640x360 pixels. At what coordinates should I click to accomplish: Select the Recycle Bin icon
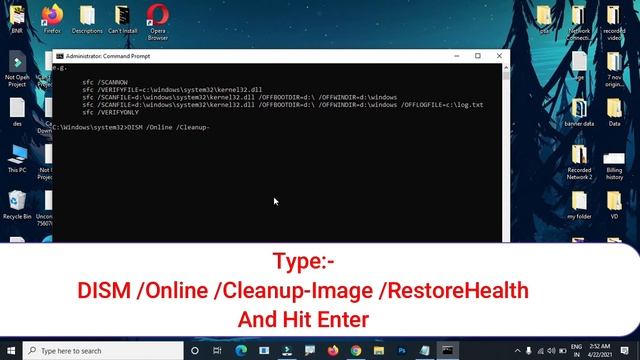pyautogui.click(x=17, y=205)
